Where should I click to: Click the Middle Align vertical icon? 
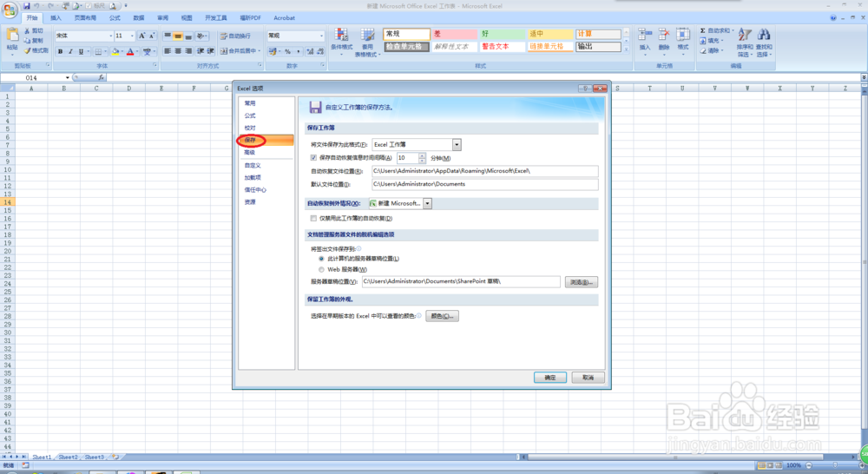click(178, 36)
